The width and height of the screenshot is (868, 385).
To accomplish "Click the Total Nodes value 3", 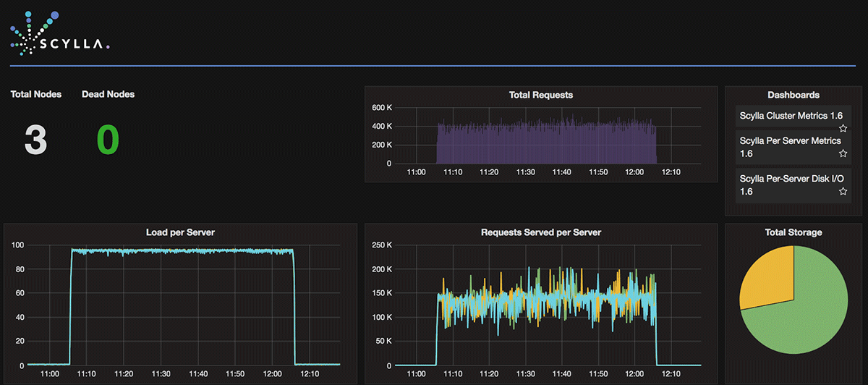I will 35,140.
